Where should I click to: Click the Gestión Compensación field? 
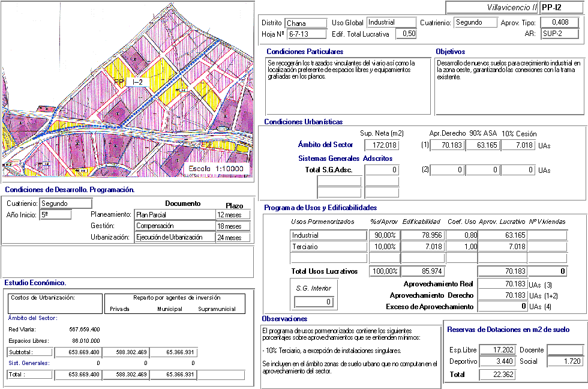click(x=175, y=226)
